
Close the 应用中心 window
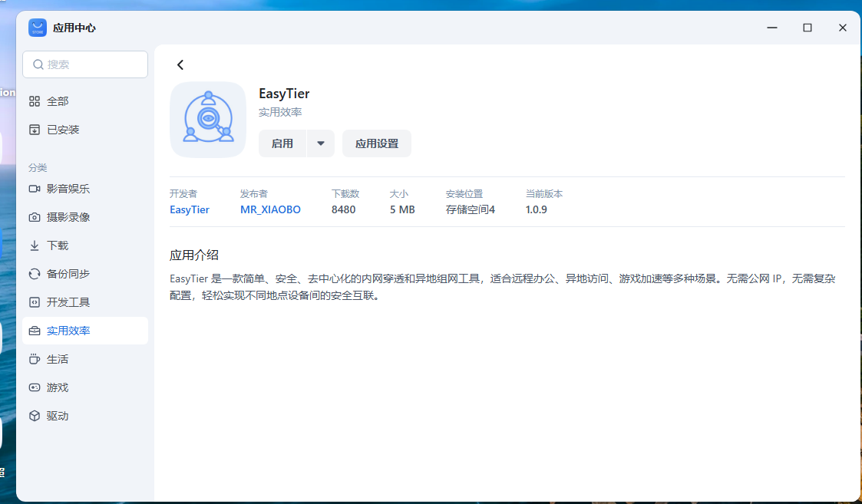(843, 28)
